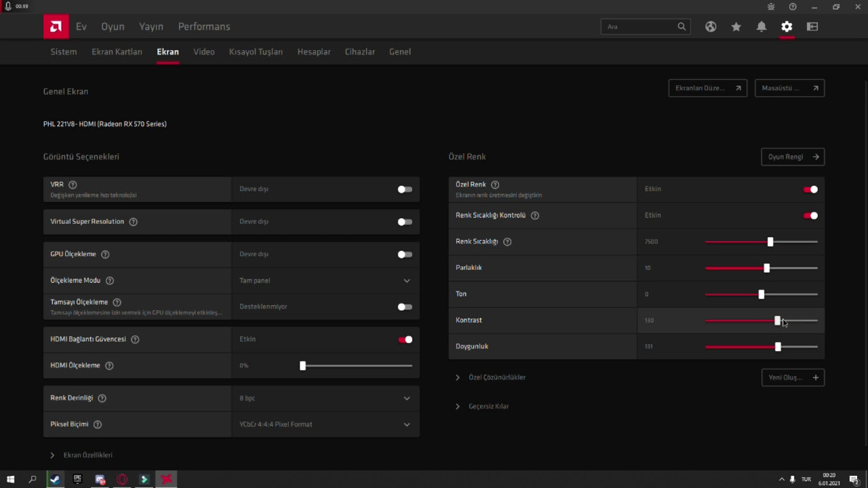Enable the Virtual Super Resolution toggle

[405, 222]
